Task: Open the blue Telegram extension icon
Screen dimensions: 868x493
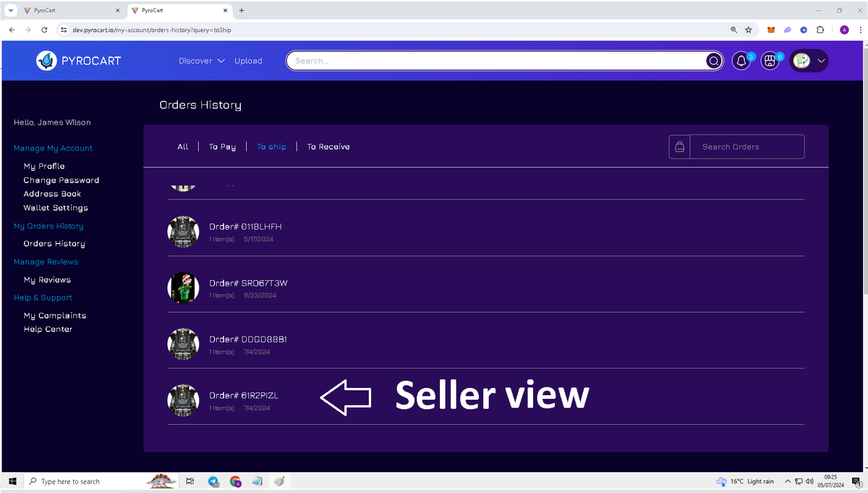Action: [804, 30]
